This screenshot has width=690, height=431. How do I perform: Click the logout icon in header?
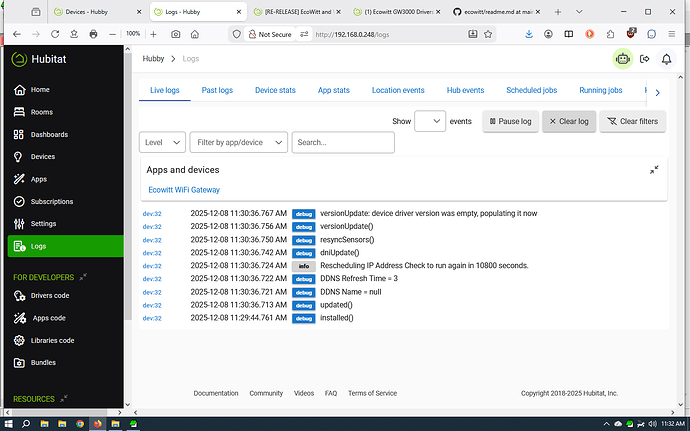(645, 59)
